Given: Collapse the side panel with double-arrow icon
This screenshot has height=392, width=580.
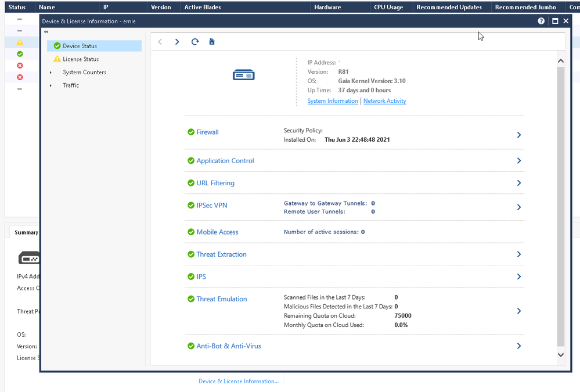Looking at the screenshot, I should (x=46, y=32).
